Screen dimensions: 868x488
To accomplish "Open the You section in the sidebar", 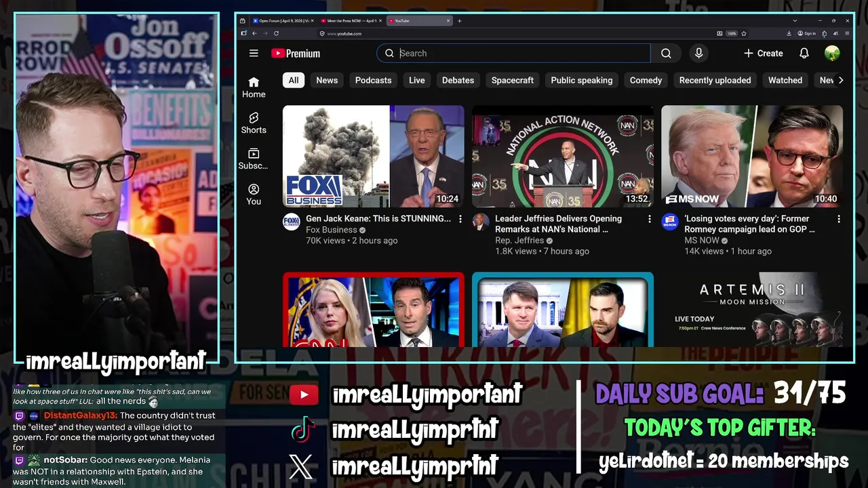I will tap(254, 195).
